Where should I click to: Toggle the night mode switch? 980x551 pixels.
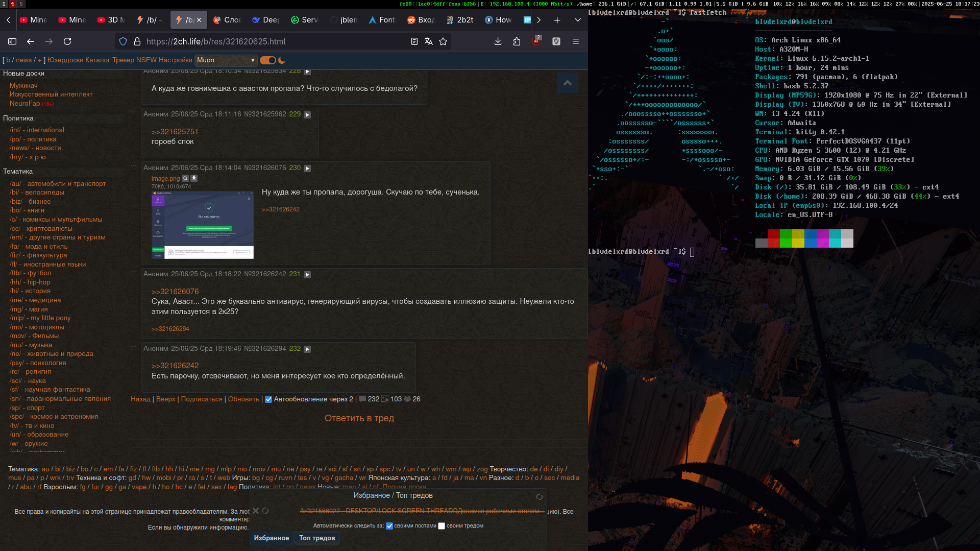pos(268,60)
